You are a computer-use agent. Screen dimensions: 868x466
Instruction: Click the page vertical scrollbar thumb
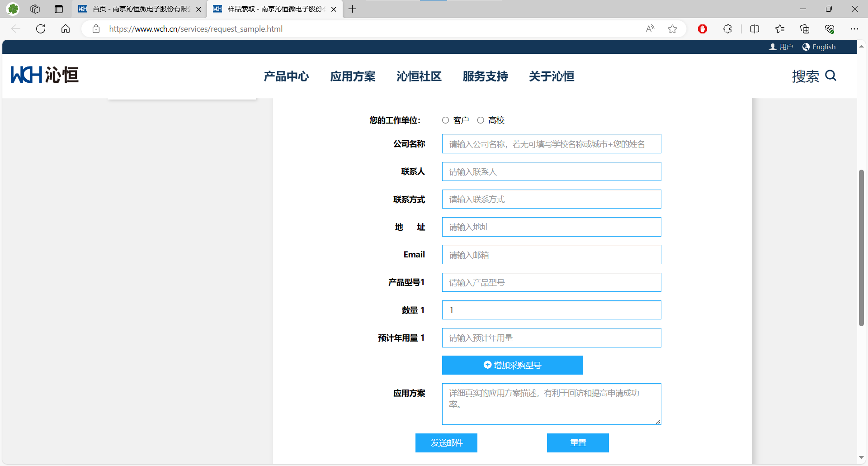pos(861,248)
